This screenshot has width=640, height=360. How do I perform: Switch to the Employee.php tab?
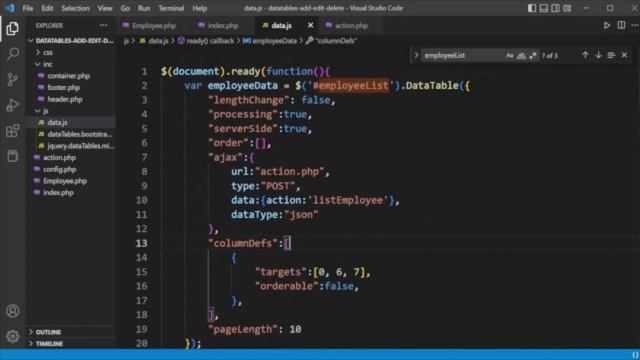tap(154, 25)
